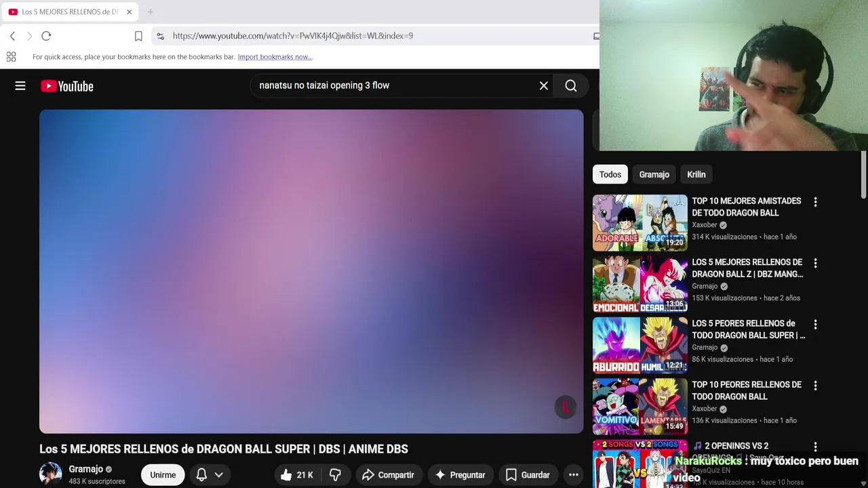Click the notification bell for Gramajo
Screen dimensions: 868x488
pos(201,475)
